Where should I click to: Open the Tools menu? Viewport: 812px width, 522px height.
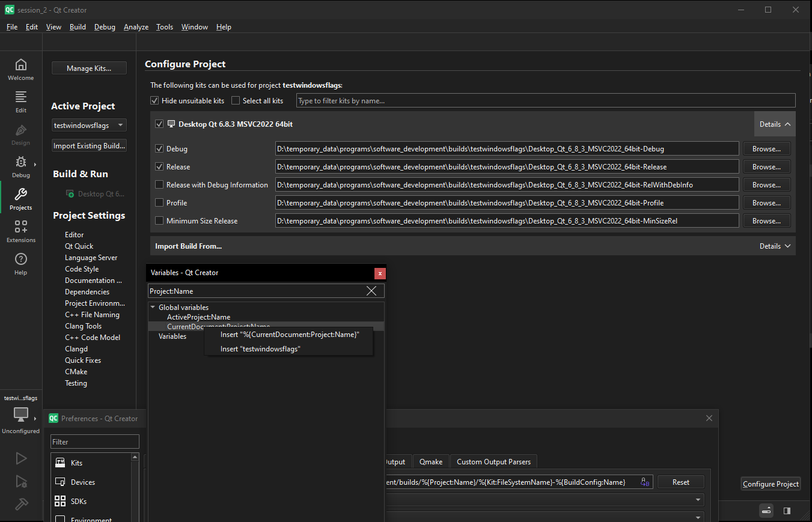(x=165, y=27)
